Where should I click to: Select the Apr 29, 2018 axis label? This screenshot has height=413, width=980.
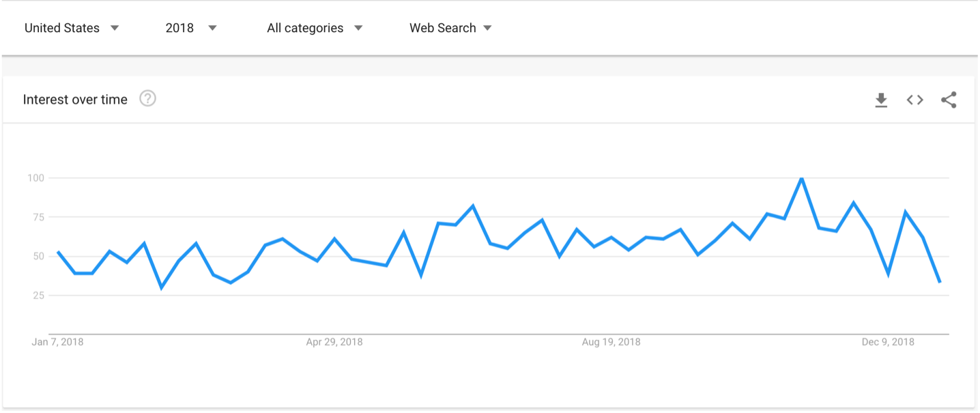334,342
